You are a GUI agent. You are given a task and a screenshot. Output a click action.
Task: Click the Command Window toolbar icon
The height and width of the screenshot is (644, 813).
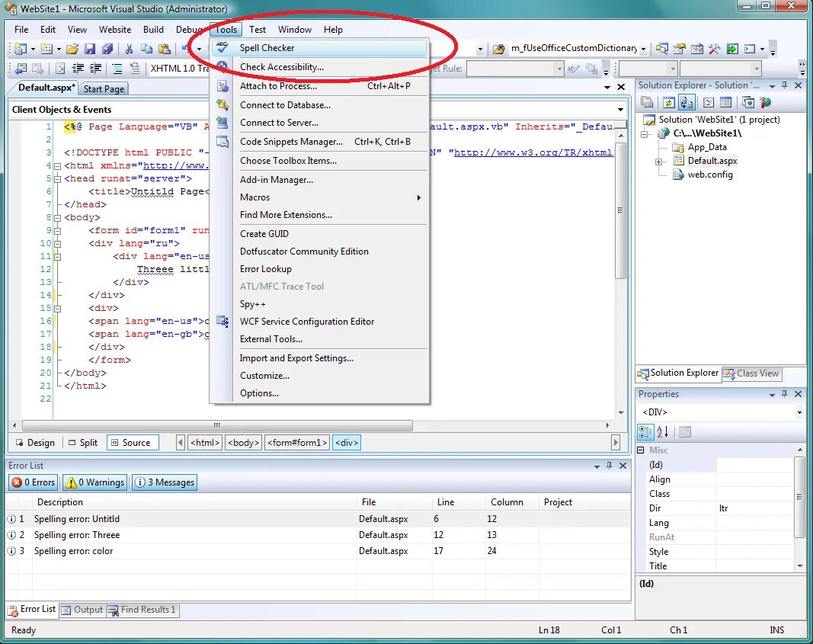coord(750,49)
